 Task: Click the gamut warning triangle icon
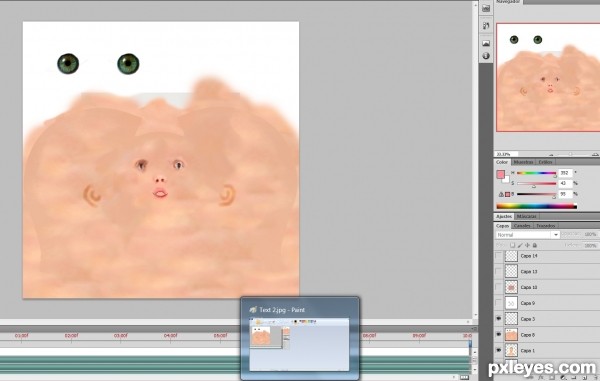point(501,194)
